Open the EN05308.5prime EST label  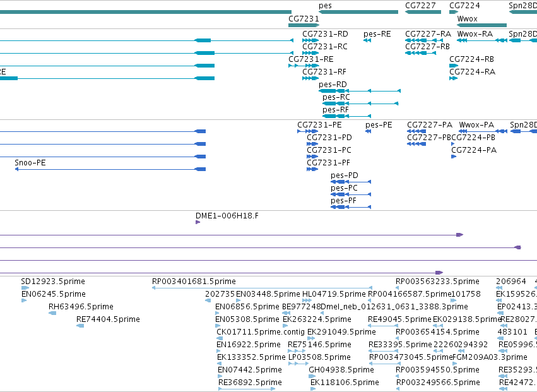point(247,320)
